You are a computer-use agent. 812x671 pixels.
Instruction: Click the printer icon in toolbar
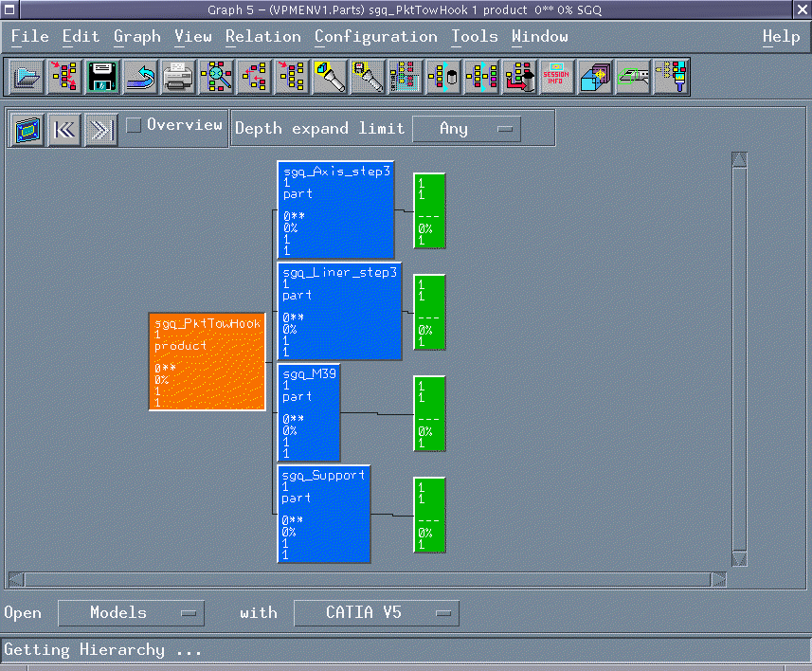click(x=178, y=77)
